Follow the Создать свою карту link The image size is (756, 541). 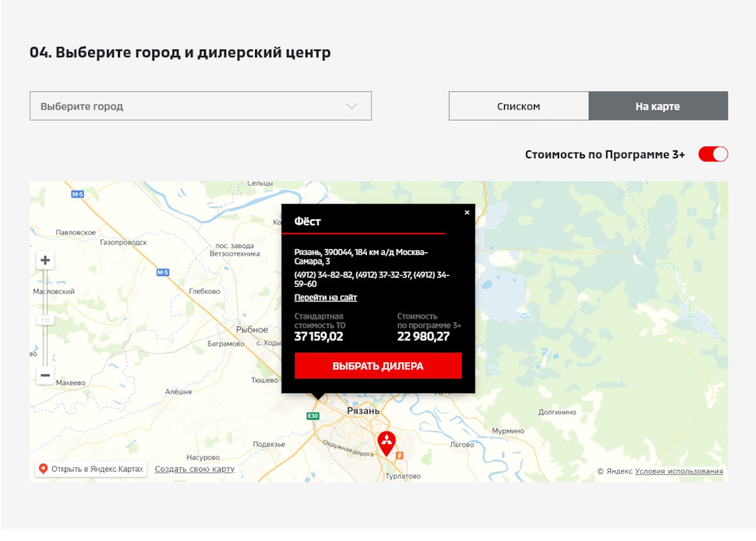click(x=195, y=468)
